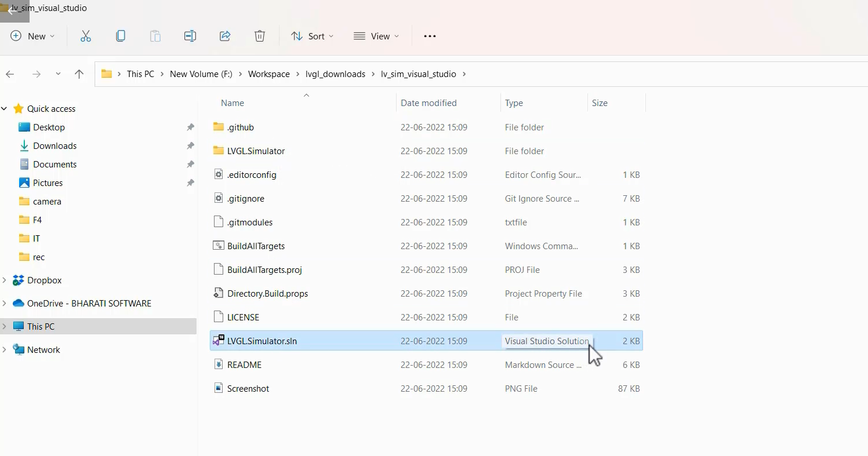Click the LVGL.Simulator folder icon
This screenshot has width=868, height=456.
coord(219,151)
